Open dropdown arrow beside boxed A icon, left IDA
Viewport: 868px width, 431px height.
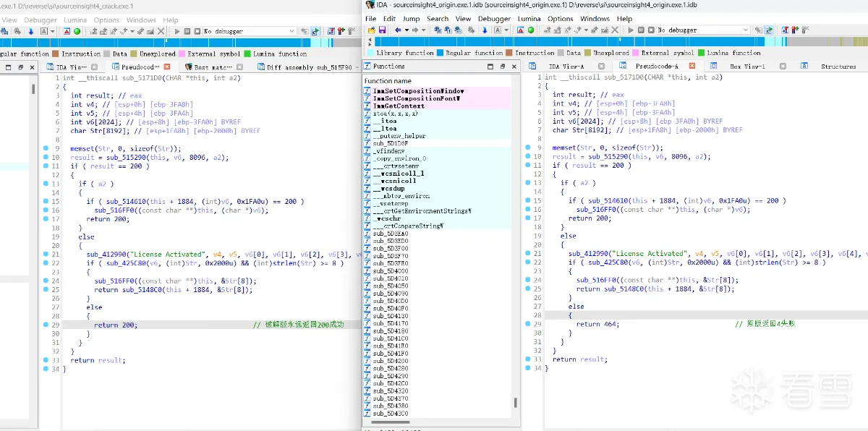click(x=53, y=31)
